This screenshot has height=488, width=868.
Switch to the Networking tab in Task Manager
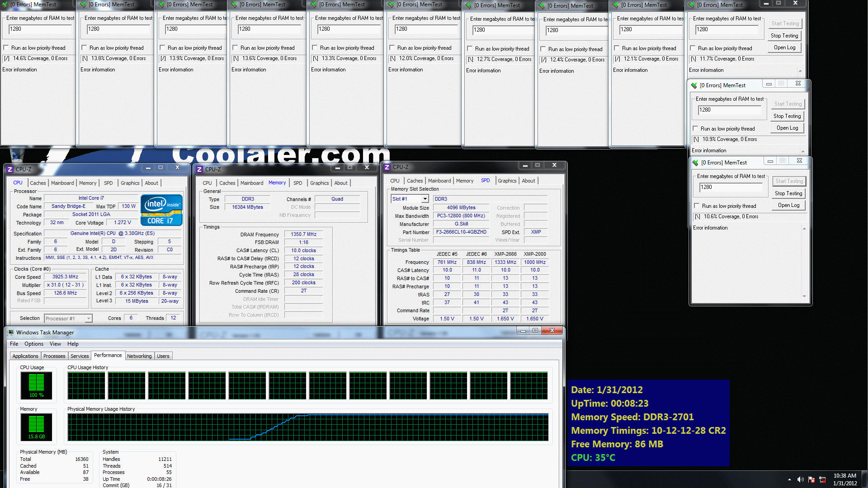tap(139, 356)
